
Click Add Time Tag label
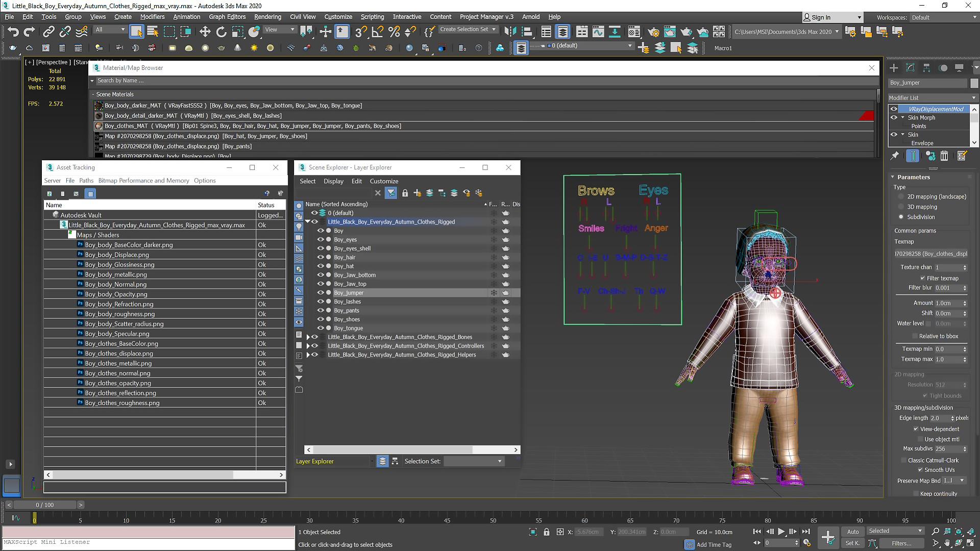(714, 545)
